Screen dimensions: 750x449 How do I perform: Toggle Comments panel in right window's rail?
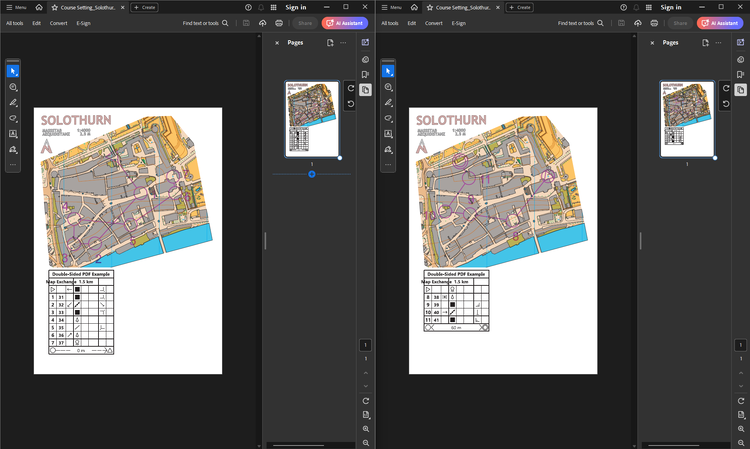740,59
